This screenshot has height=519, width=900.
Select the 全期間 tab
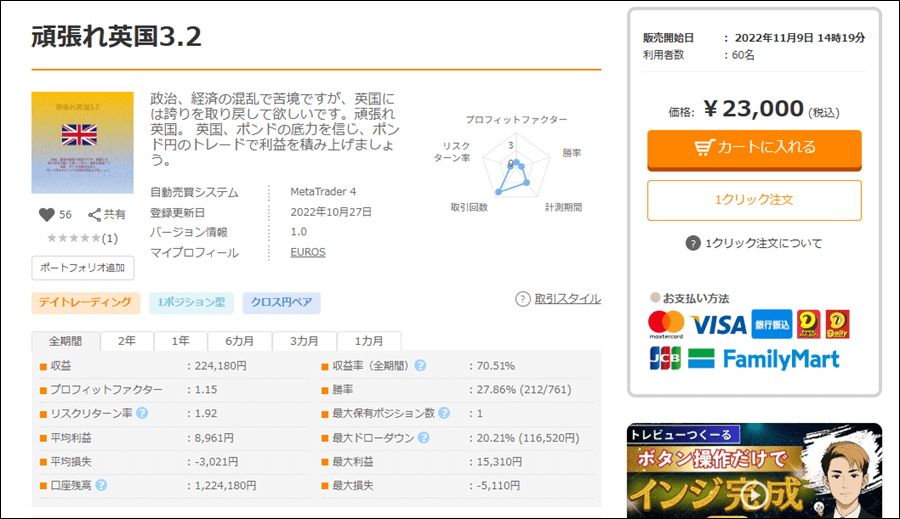pyautogui.click(x=66, y=341)
